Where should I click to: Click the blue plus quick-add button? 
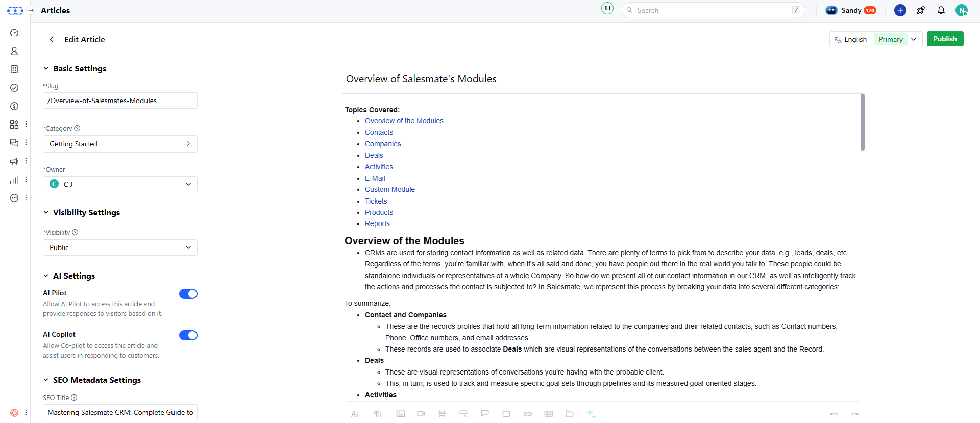coord(900,10)
